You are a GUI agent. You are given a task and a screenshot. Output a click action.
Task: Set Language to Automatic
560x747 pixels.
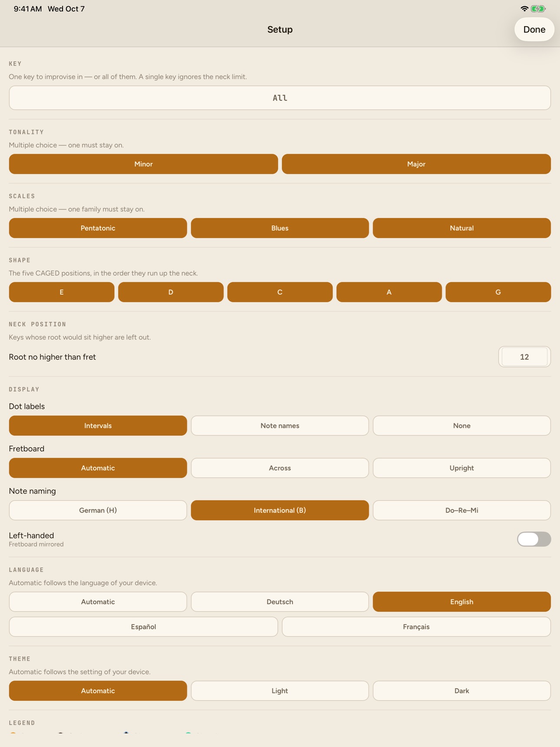click(98, 602)
